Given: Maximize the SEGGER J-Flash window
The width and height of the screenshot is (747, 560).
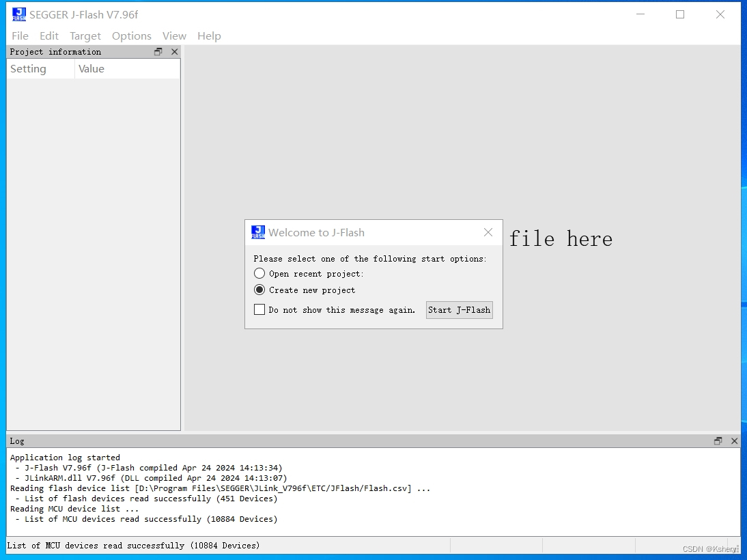Looking at the screenshot, I should pyautogui.click(x=680, y=14).
